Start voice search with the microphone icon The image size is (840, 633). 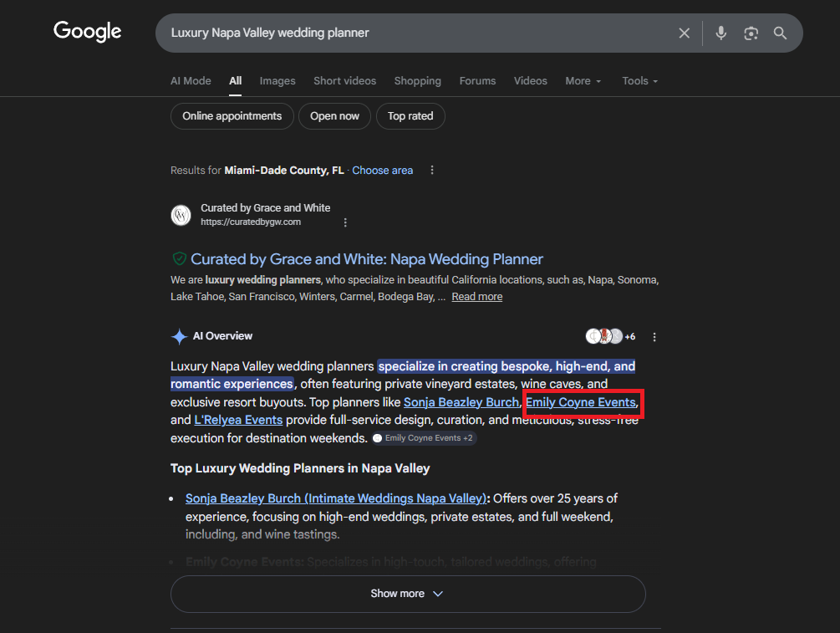(x=721, y=33)
